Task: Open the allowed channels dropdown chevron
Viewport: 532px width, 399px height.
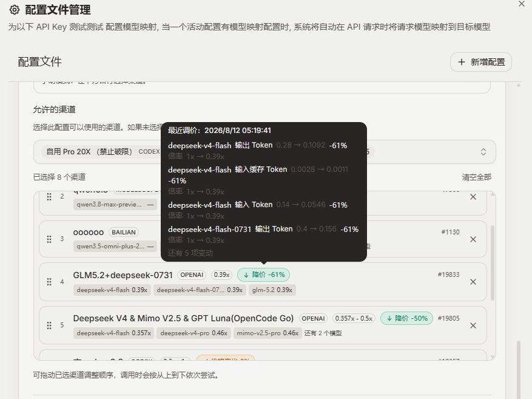Action: click(x=483, y=152)
